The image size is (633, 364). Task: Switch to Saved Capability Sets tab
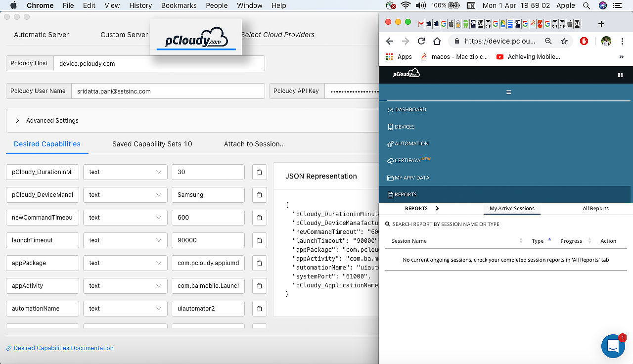[x=152, y=144]
